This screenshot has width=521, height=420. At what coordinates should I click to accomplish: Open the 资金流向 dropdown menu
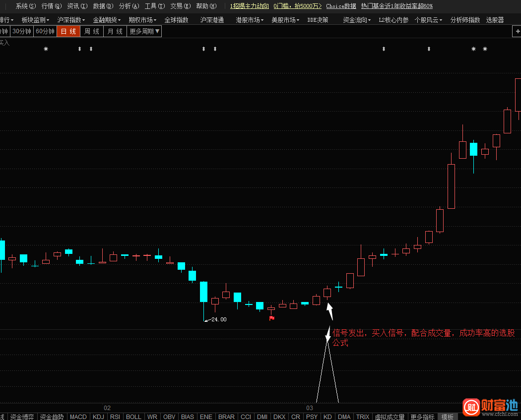(x=357, y=20)
